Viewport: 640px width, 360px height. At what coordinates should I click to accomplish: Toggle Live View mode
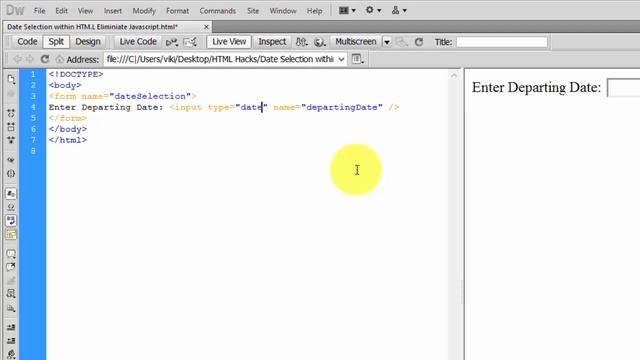pos(229,42)
